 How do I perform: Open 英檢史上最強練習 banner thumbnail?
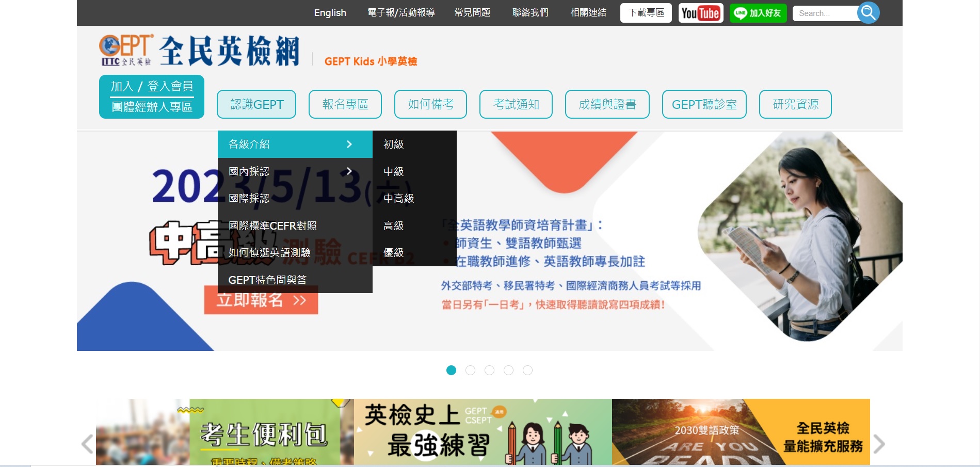pyautogui.click(x=483, y=432)
